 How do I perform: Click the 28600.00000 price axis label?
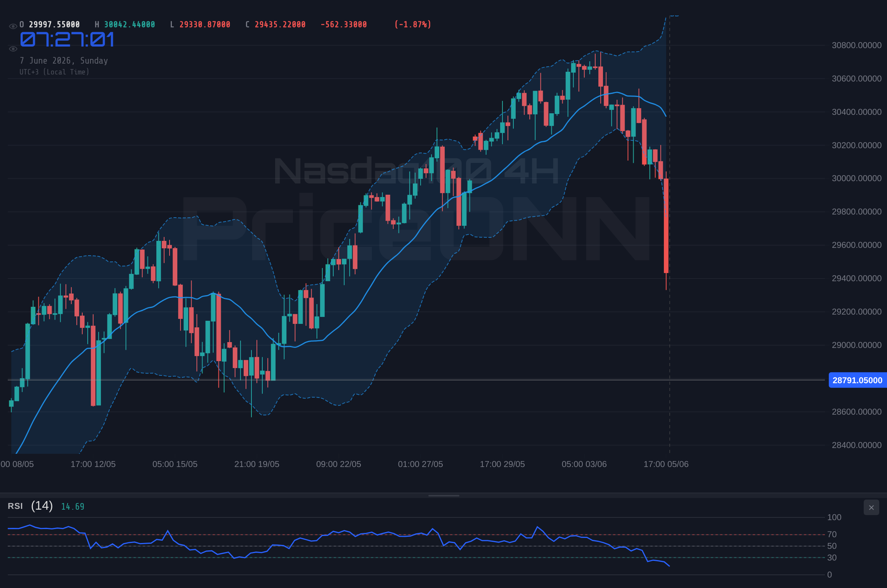(x=857, y=412)
